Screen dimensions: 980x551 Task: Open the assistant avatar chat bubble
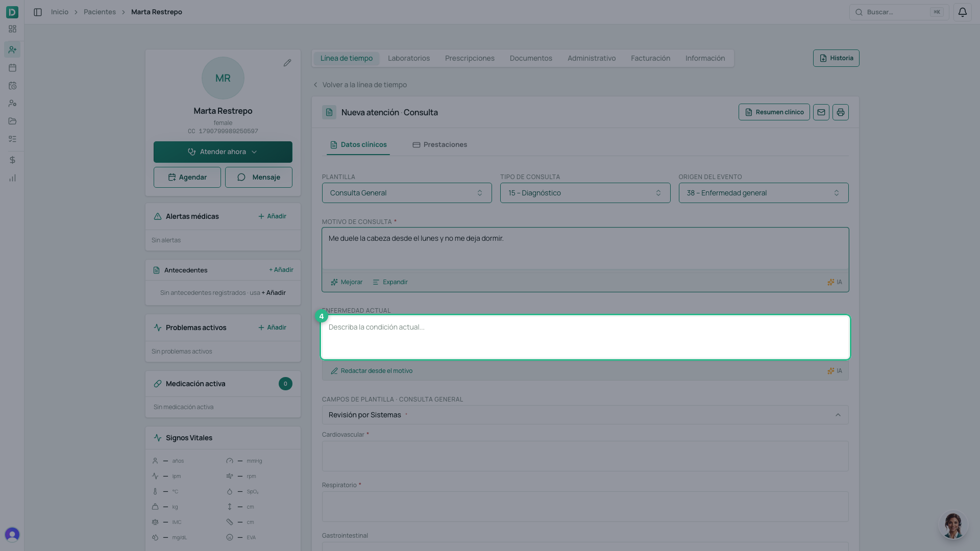pyautogui.click(x=952, y=525)
